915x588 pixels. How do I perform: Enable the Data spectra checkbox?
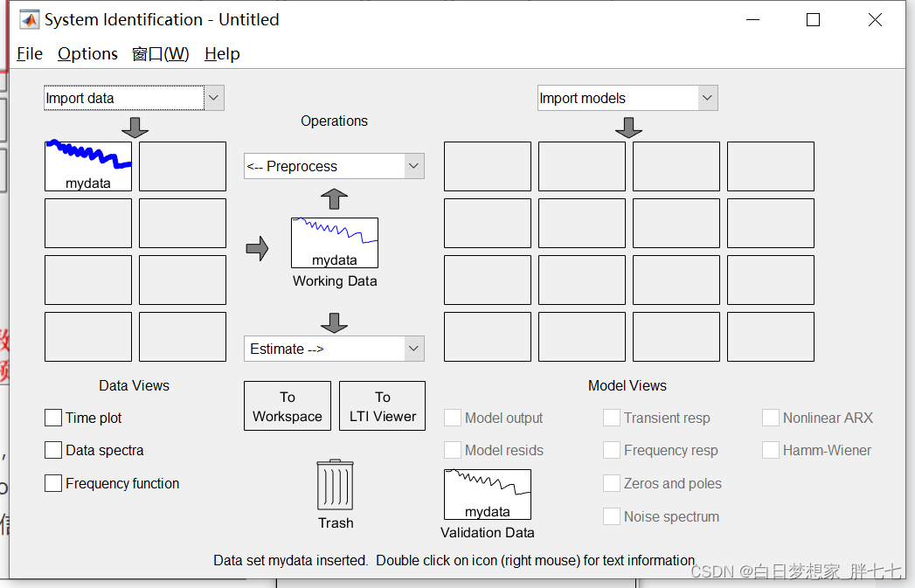(x=53, y=450)
